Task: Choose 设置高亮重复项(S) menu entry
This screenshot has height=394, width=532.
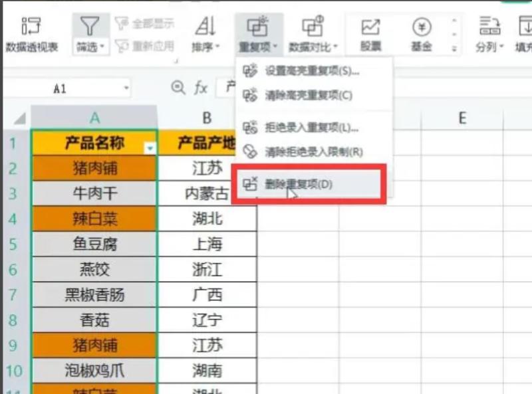Action: tap(314, 71)
